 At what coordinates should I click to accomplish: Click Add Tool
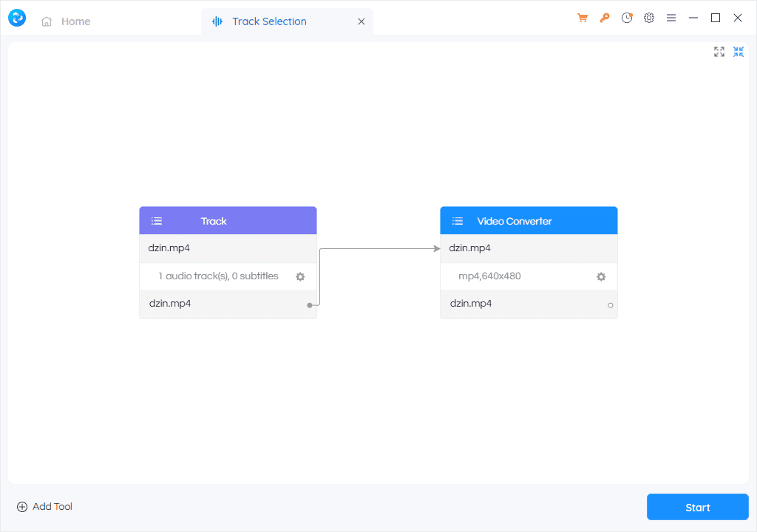click(x=44, y=507)
